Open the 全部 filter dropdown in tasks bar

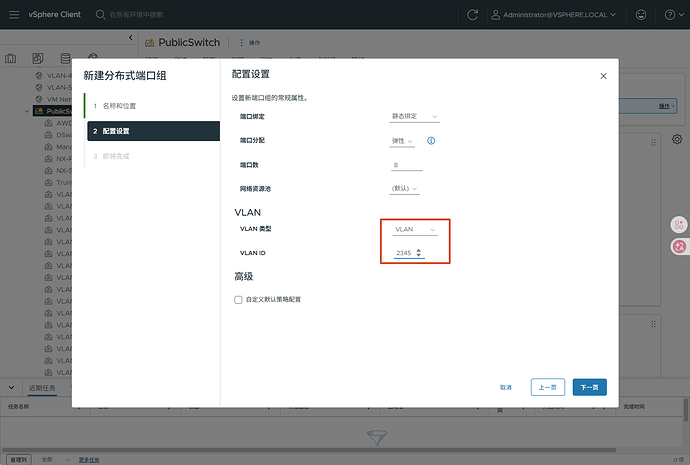(55, 459)
